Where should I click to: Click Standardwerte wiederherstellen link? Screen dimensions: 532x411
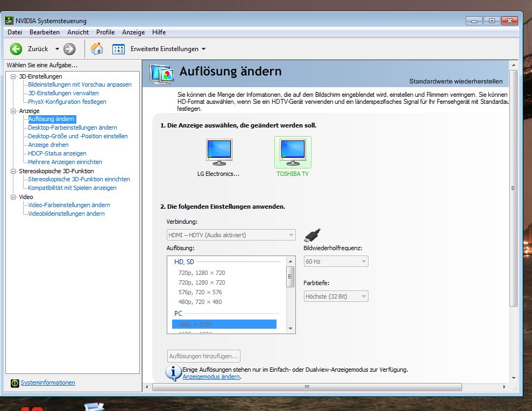456,81
